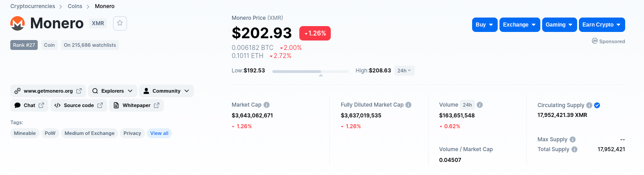
Task: Click the Market Cap info icon
Action: [x=267, y=105]
